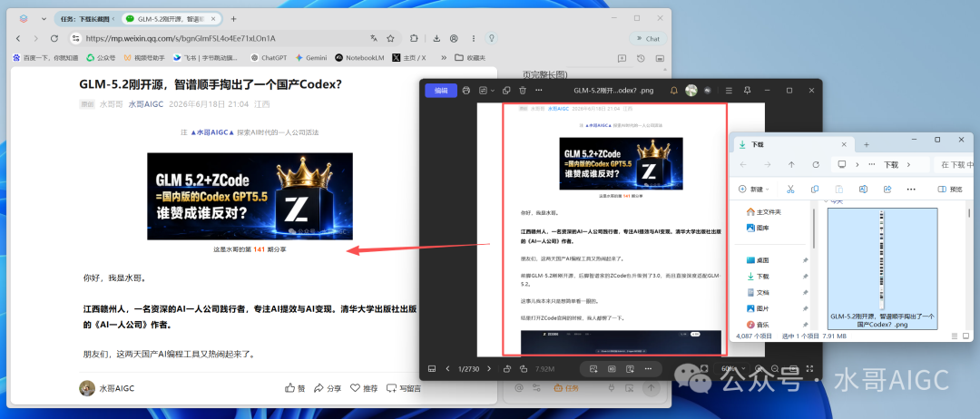The height and width of the screenshot is (419, 980).
Task: Open a new browser tab
Action: 234,19
